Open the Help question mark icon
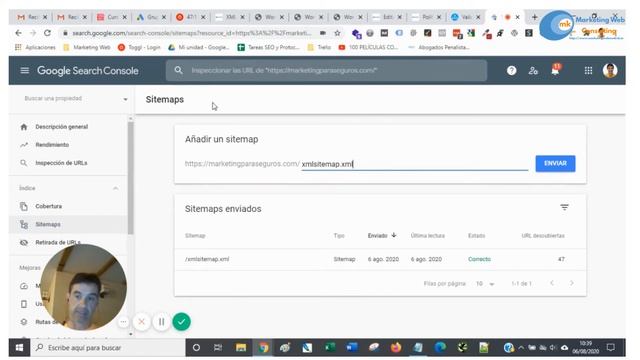This screenshot has height=360, width=640. (511, 71)
